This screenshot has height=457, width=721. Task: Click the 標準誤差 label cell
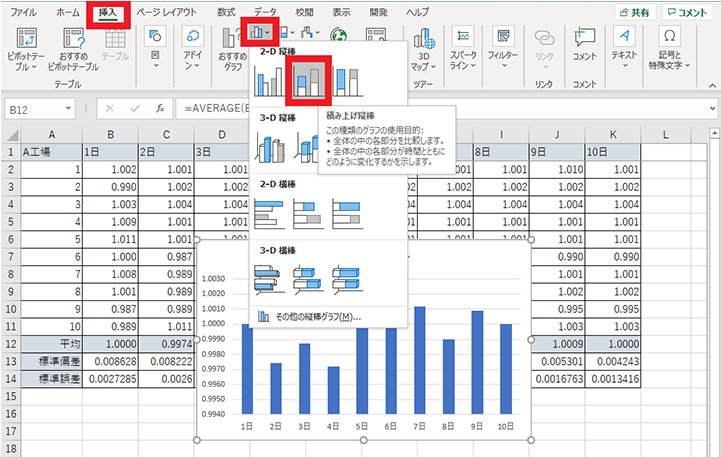52,379
